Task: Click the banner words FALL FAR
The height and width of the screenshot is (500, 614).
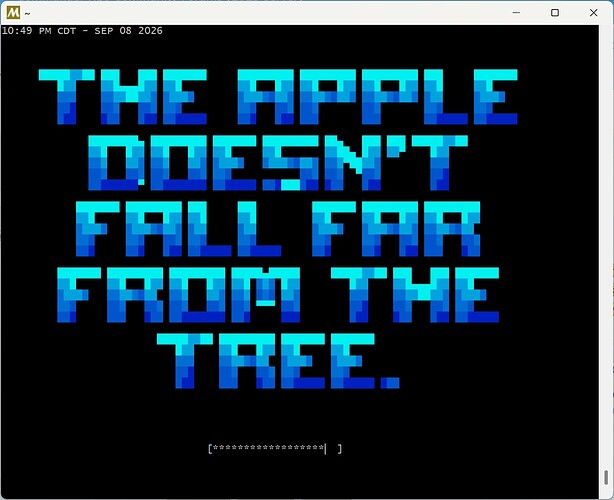Action: coord(278,229)
